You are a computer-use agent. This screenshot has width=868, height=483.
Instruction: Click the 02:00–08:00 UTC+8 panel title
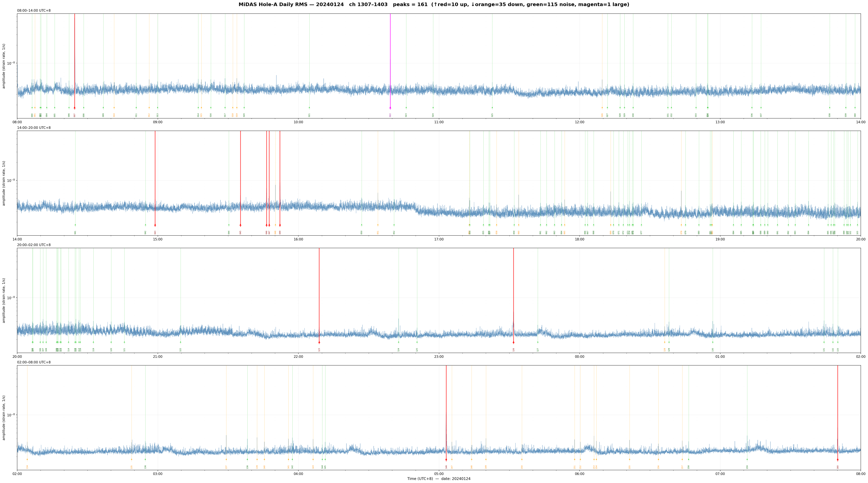coord(34,362)
